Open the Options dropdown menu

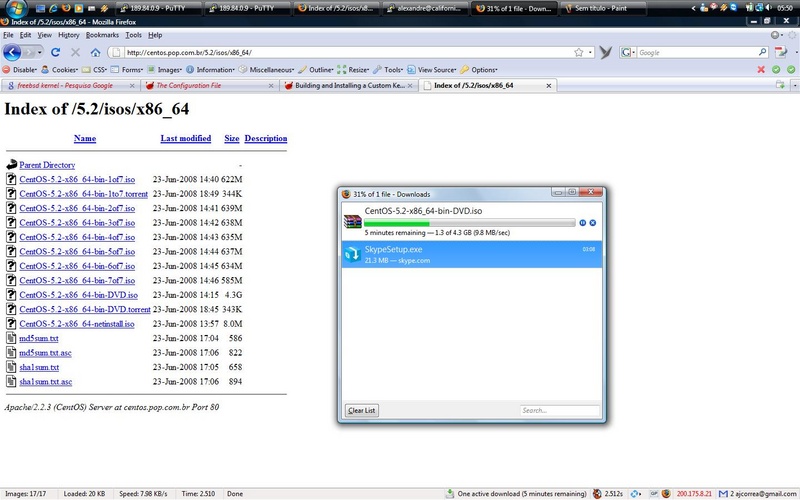(479, 70)
